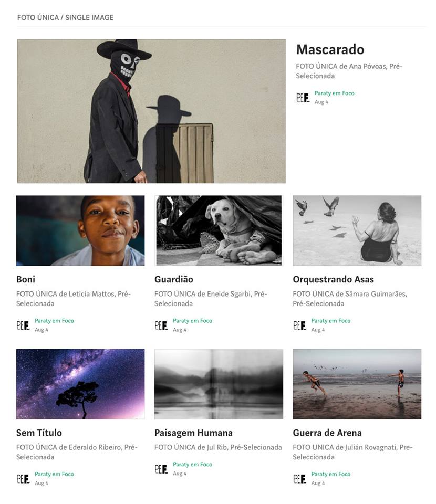Screen dimensions: 436x504
Task: Open the Orquestrando Asas beach thumbnail
Action: tap(357, 230)
